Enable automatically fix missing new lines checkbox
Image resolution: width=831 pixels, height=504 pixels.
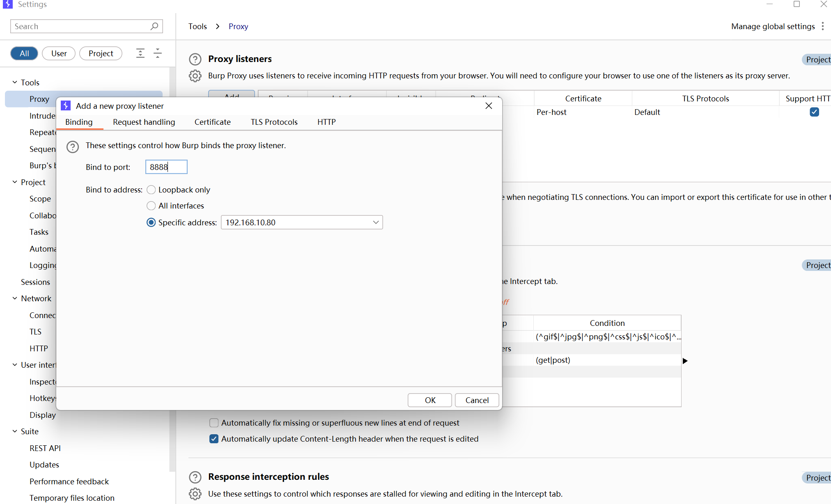click(214, 423)
